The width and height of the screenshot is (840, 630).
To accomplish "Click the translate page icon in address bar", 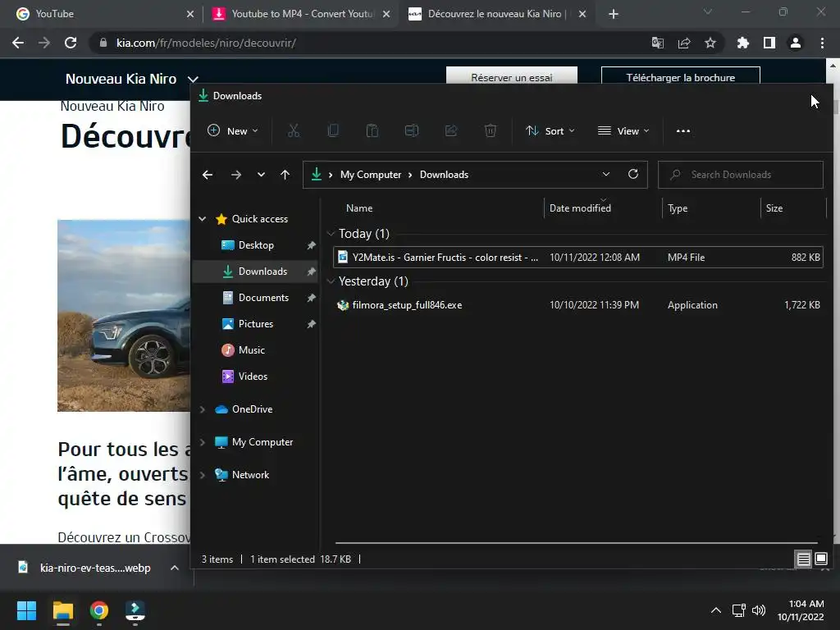I will [658, 43].
